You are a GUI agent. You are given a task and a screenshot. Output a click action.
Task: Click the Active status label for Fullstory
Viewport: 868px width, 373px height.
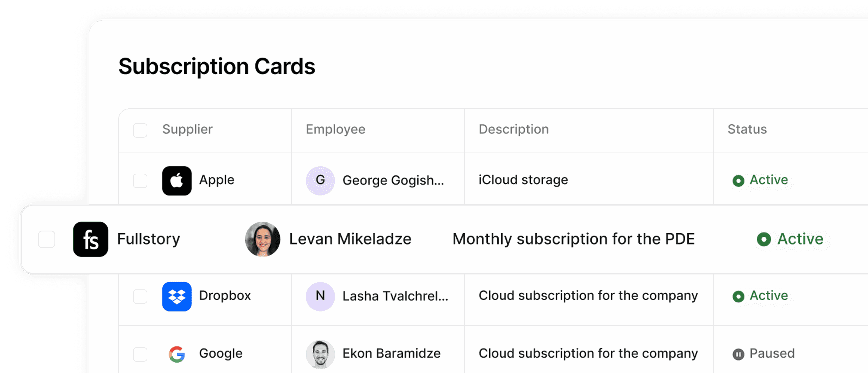tap(800, 239)
